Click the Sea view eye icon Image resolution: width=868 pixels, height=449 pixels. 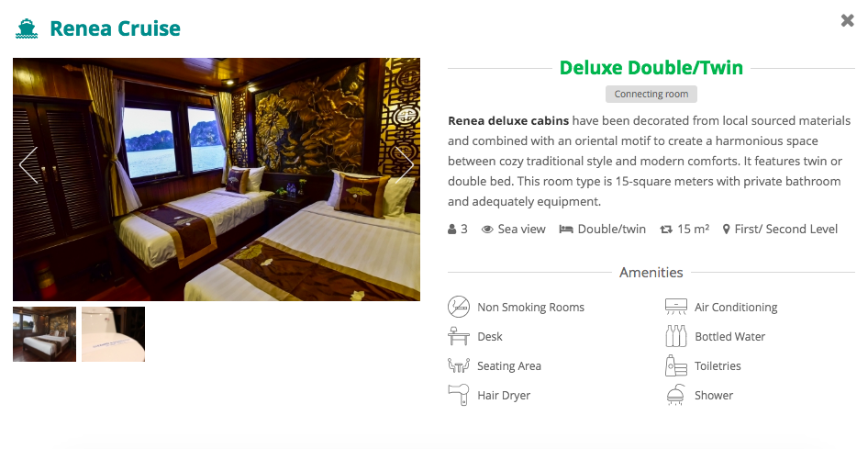(x=487, y=230)
